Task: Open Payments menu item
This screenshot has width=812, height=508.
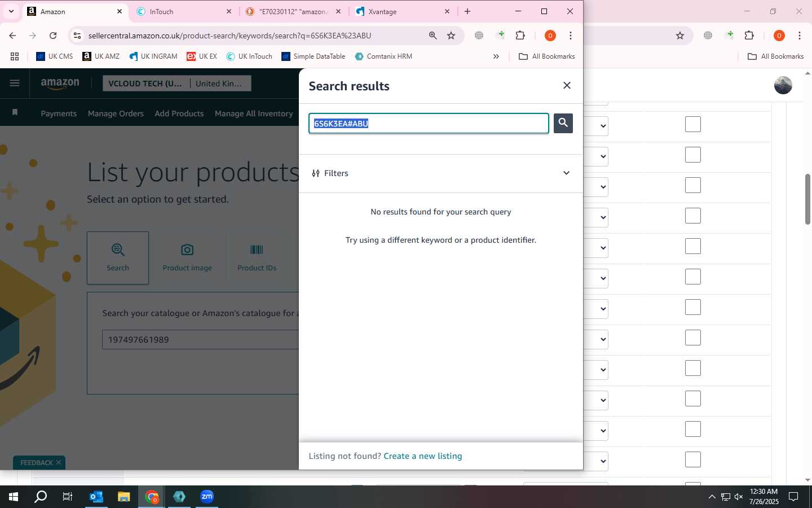Action: tap(59, 113)
